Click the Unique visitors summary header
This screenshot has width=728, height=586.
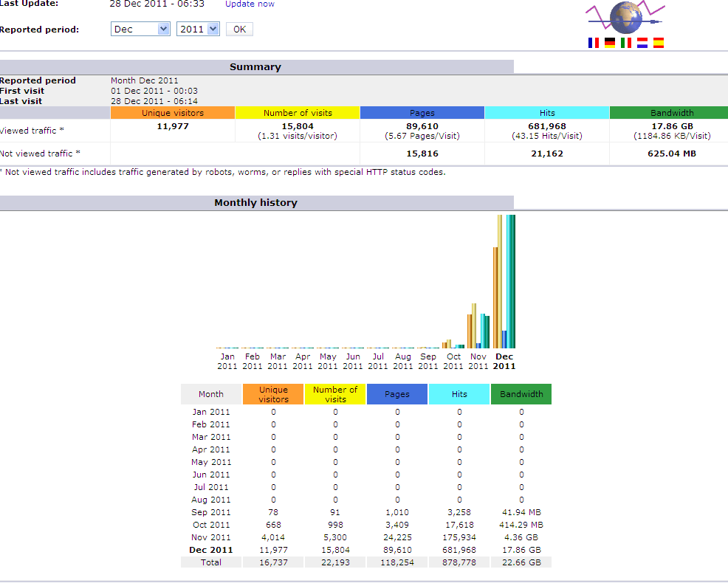pos(173,113)
